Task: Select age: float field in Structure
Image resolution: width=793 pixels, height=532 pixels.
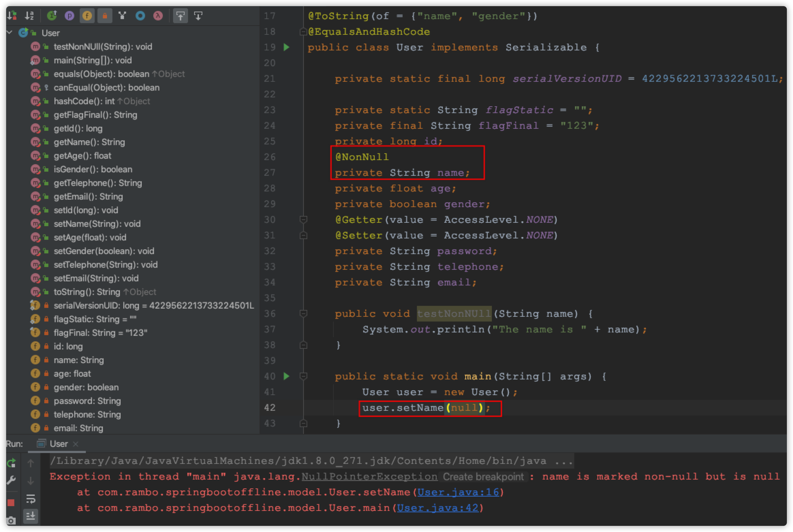Action: pyautogui.click(x=72, y=373)
